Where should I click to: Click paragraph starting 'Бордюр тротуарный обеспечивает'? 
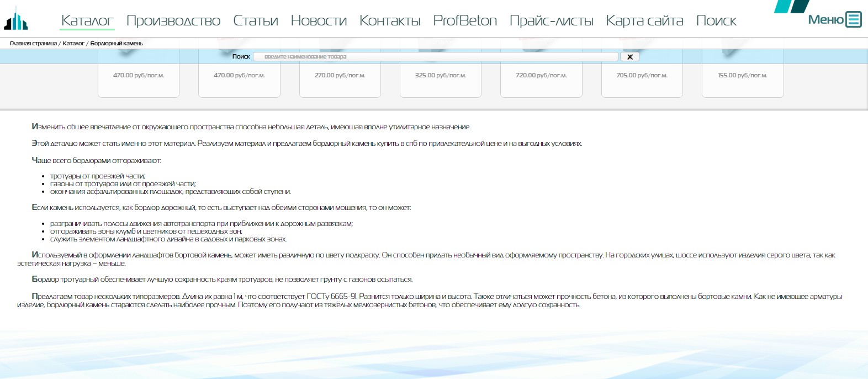tap(222, 279)
